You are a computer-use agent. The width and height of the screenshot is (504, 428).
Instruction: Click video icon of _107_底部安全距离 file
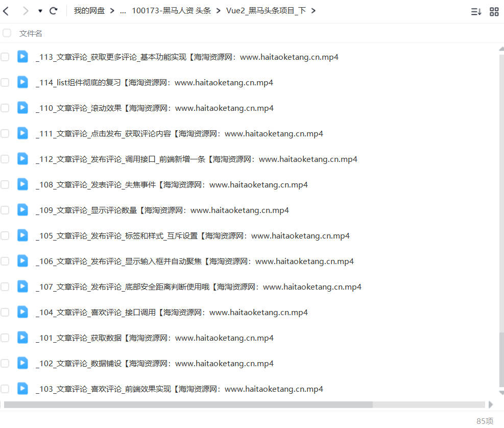[x=22, y=286]
